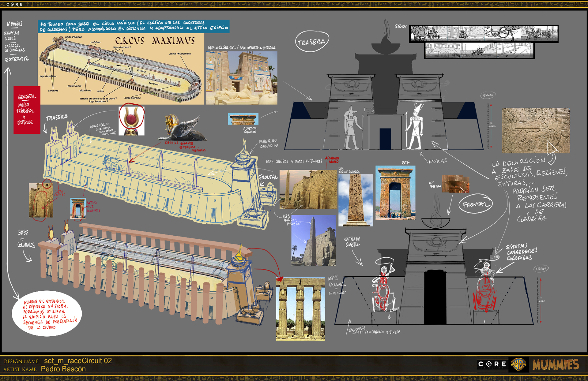588x381 pixels.
Task: Click the 'Acabado remate' cornice reference image
Action: pyautogui.click(x=243, y=119)
